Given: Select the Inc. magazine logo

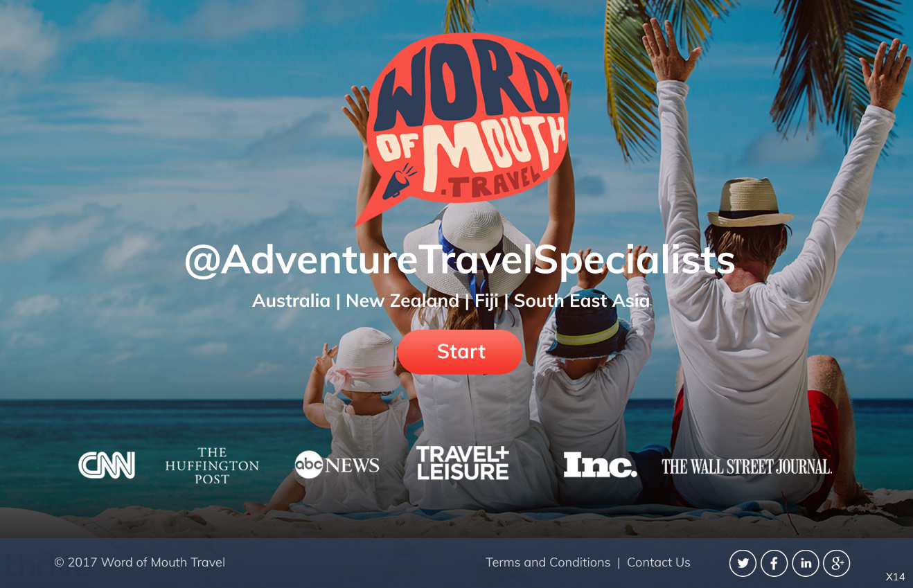Looking at the screenshot, I should pos(600,465).
